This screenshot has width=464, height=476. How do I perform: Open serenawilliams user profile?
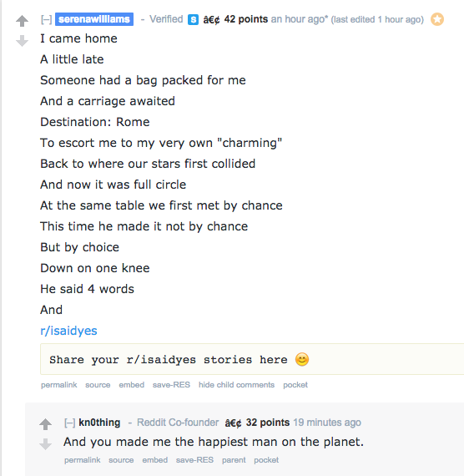coord(94,19)
